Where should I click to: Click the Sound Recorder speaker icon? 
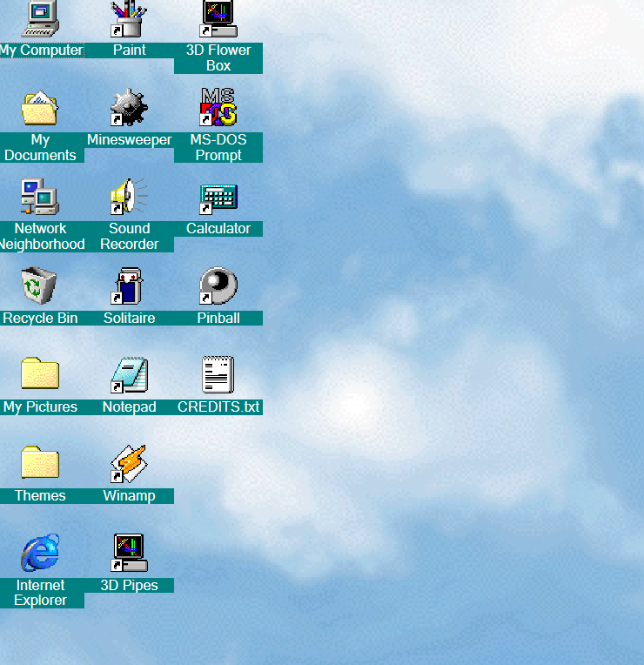(129, 197)
